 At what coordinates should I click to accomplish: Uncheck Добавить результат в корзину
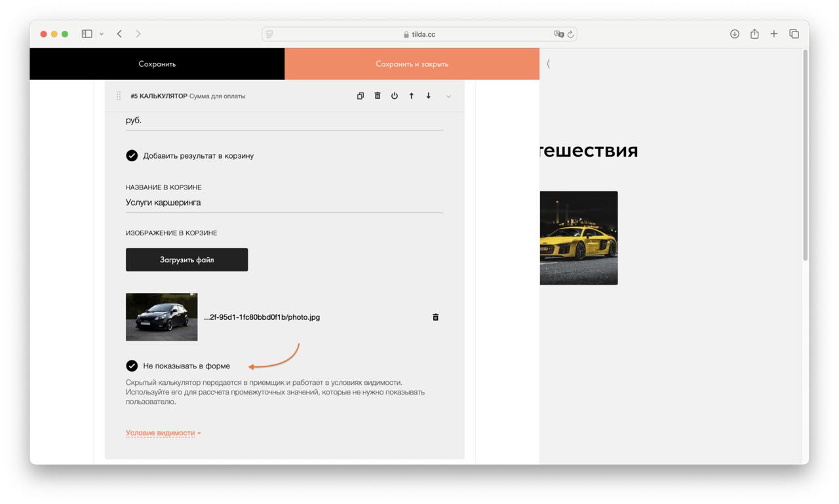tap(132, 156)
